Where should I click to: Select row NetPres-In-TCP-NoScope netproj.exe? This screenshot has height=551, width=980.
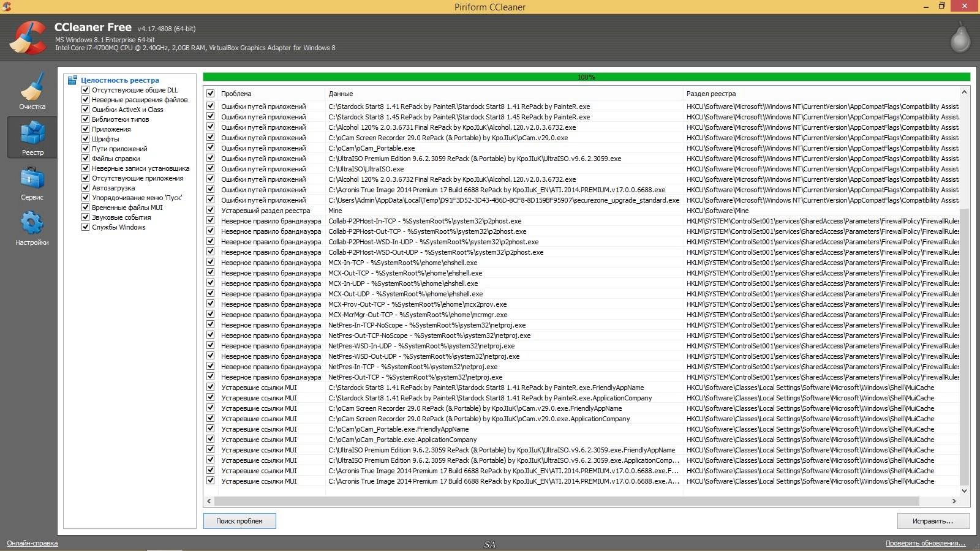582,325
